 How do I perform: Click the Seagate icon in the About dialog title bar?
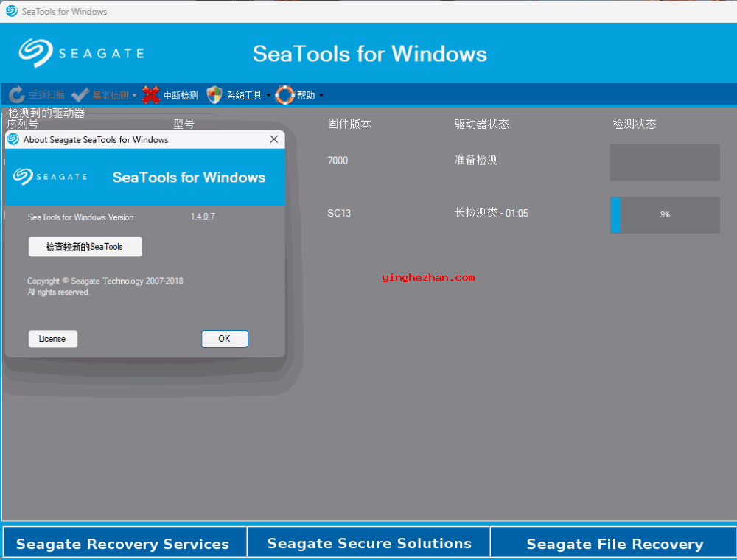[13, 139]
